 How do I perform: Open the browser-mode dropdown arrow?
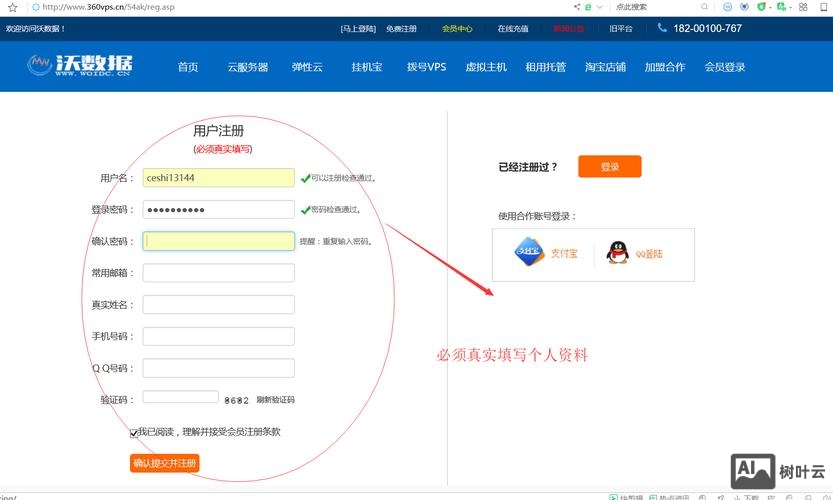(x=600, y=7)
